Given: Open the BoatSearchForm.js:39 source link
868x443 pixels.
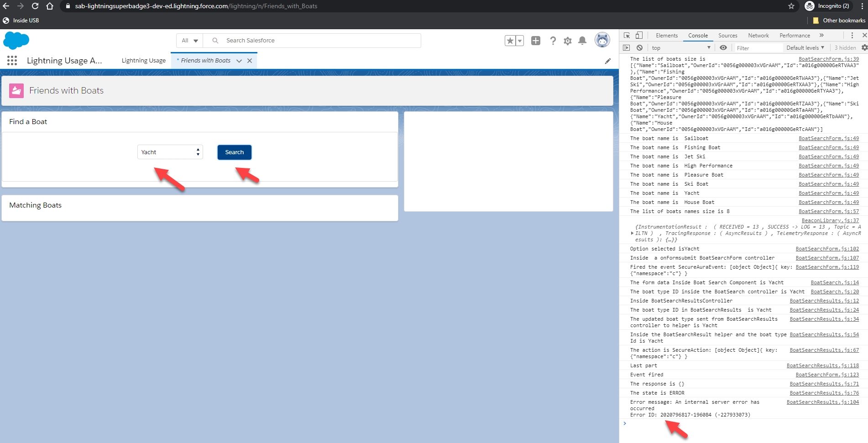Looking at the screenshot, I should [x=829, y=59].
